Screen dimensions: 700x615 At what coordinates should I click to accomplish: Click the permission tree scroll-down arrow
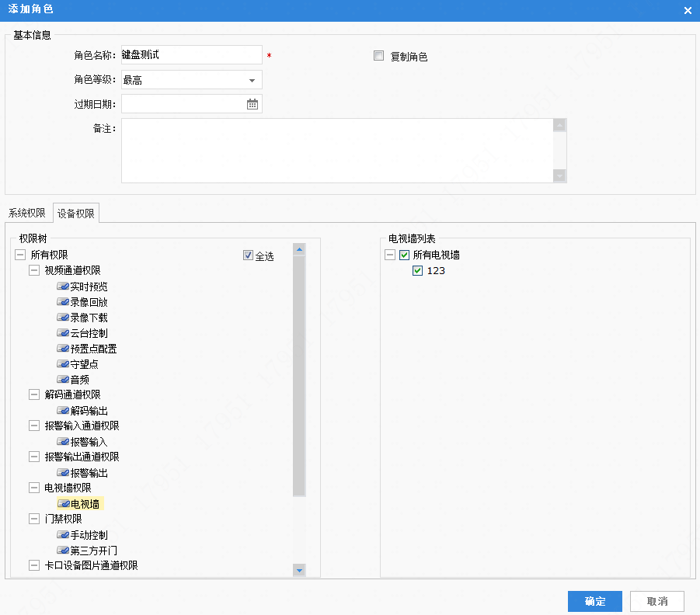(x=300, y=570)
